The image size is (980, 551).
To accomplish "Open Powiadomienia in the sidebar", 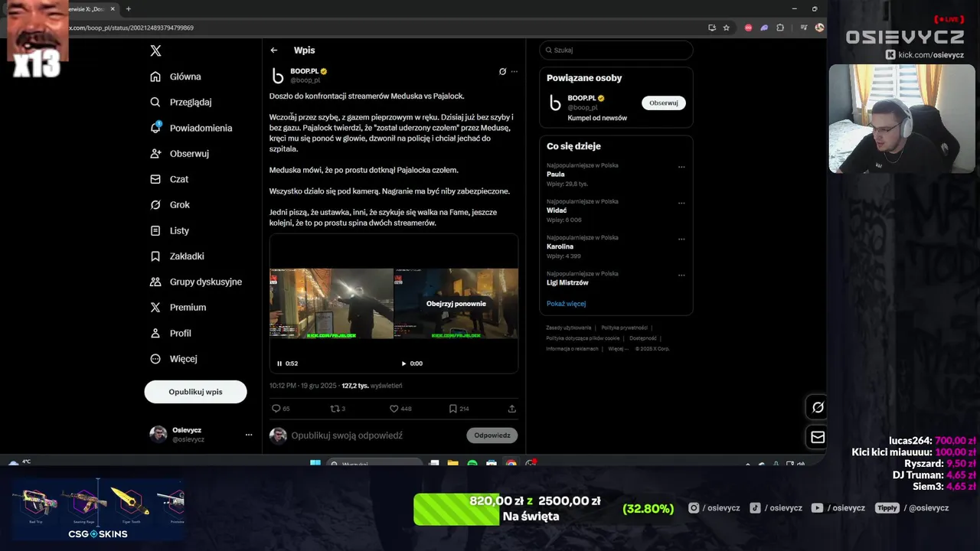I will (191, 128).
